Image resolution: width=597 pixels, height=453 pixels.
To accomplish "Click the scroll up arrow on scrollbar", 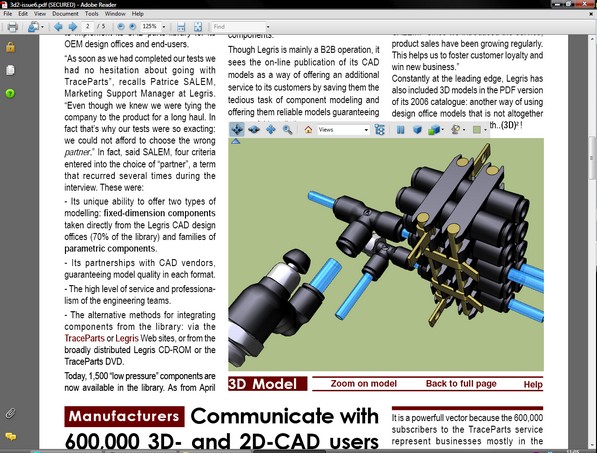I will coord(592,39).
